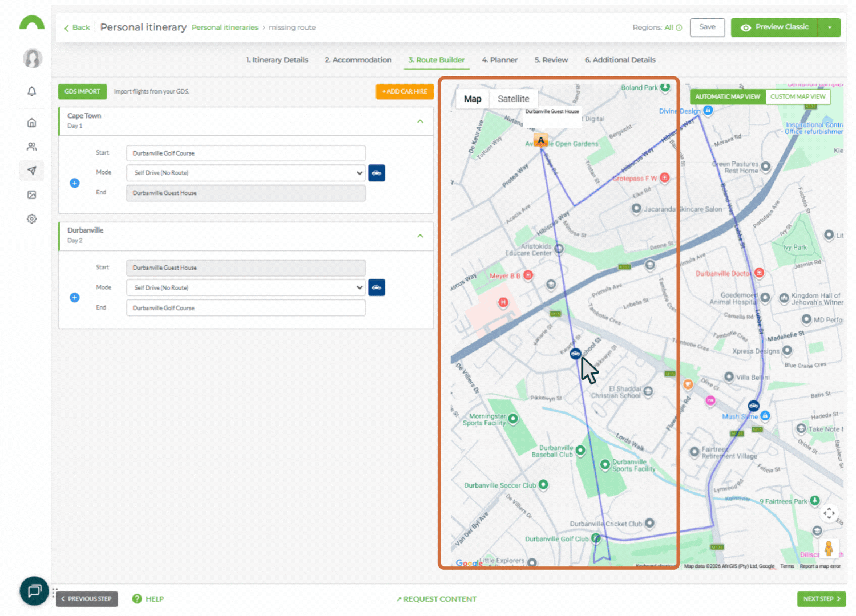Collapse the Durbanville Day 2 section
The width and height of the screenshot is (856, 616).
[x=420, y=236]
